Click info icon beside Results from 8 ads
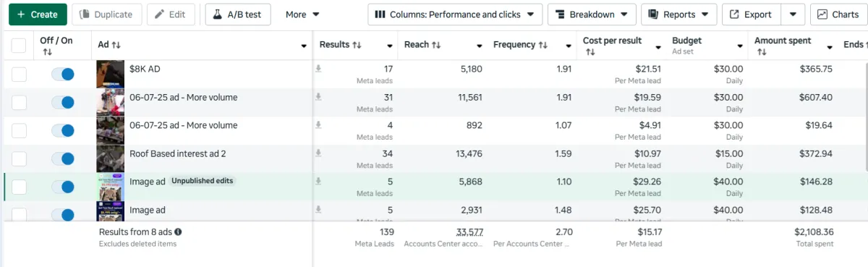The height and width of the screenshot is (267, 868). click(x=178, y=232)
